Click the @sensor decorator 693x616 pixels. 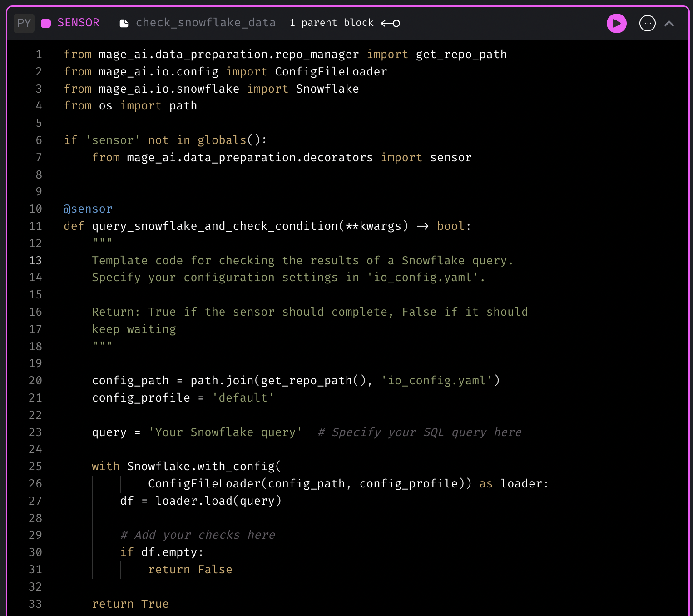click(88, 209)
